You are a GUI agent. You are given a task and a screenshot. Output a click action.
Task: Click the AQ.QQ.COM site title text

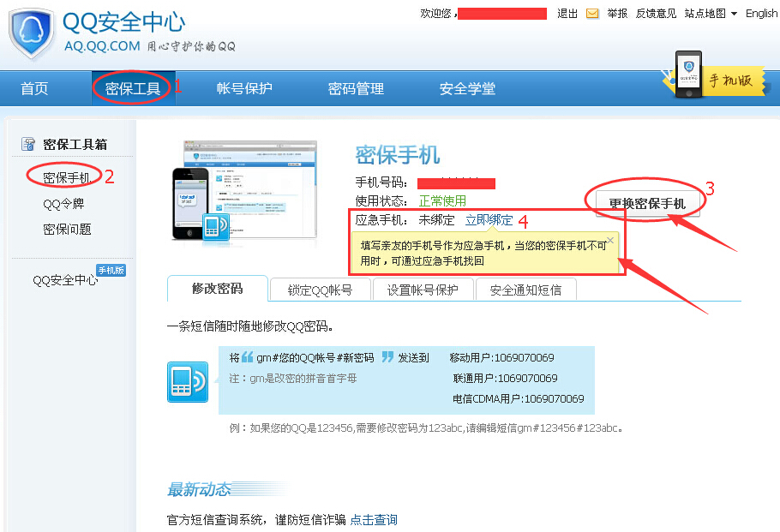point(102,45)
